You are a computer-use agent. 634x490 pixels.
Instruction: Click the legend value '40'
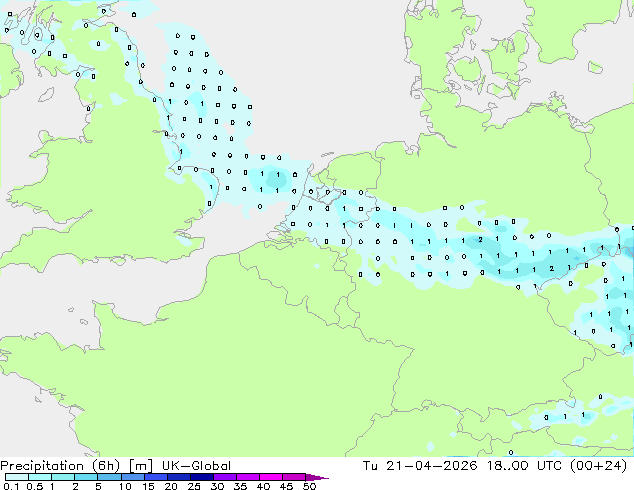click(263, 486)
